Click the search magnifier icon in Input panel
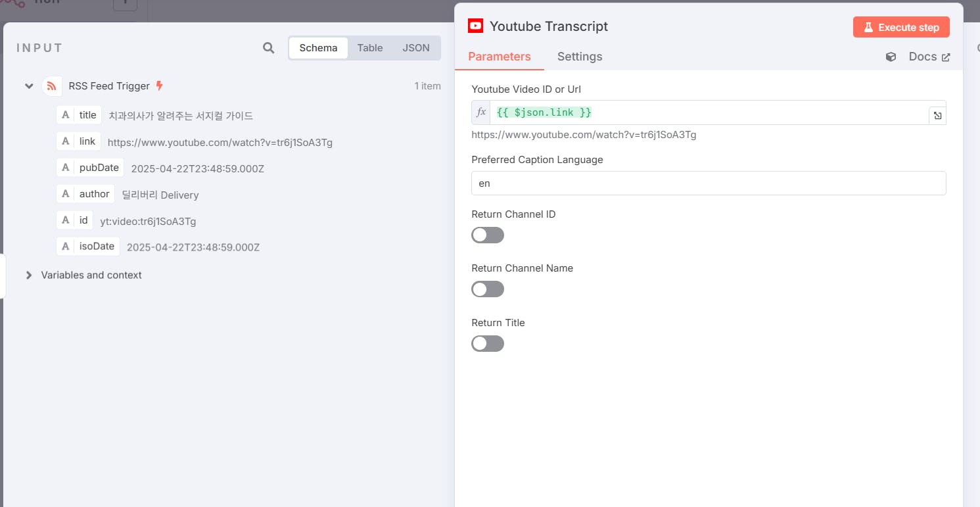980x507 pixels. 268,48
